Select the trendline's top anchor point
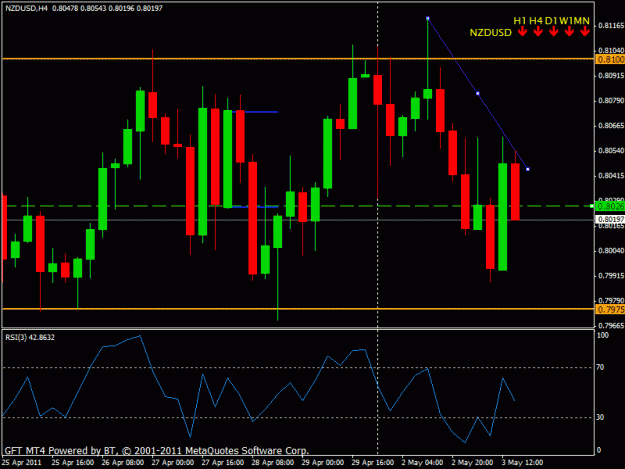Image resolution: width=625 pixels, height=469 pixels. click(428, 18)
